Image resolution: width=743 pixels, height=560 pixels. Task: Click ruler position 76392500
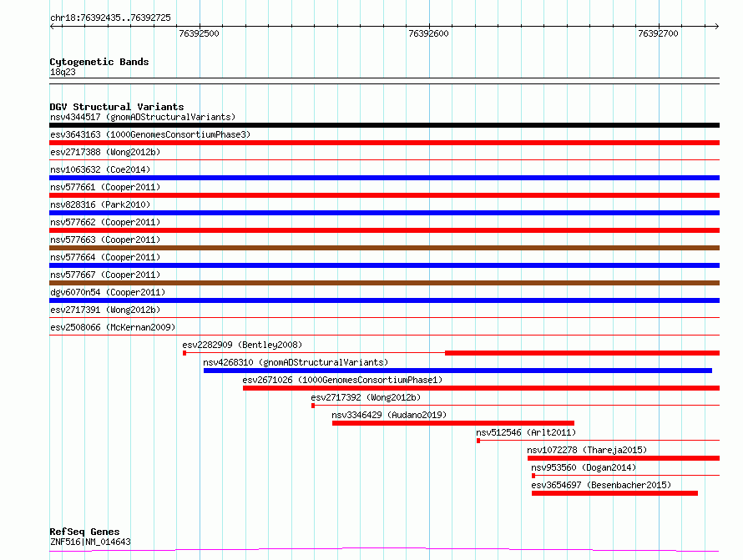[199, 33]
